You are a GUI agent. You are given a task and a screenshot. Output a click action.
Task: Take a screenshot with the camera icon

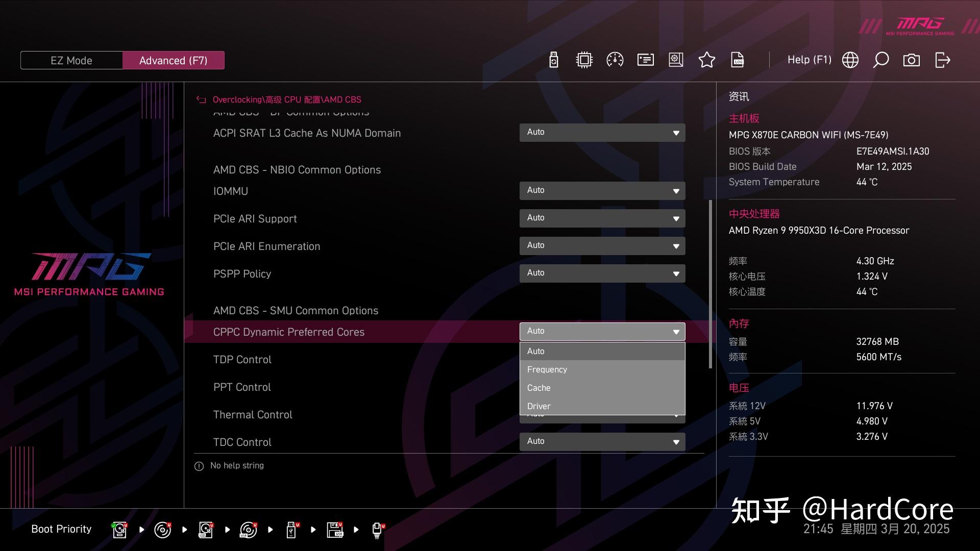point(911,60)
